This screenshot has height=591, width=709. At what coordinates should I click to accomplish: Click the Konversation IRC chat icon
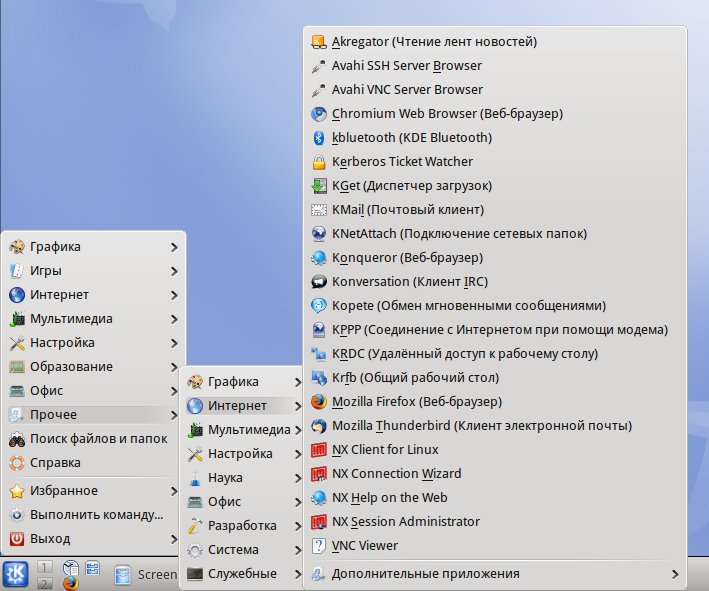pyautogui.click(x=319, y=281)
